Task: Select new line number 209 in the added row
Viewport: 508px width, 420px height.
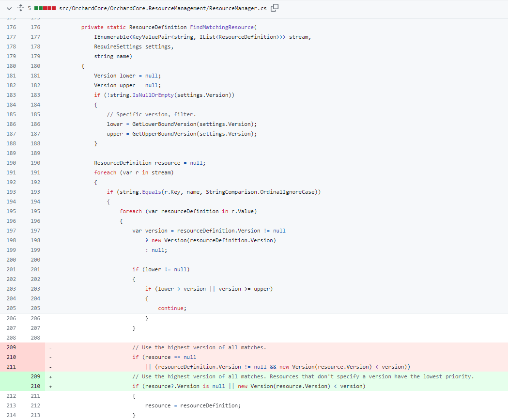Action: 36,376
